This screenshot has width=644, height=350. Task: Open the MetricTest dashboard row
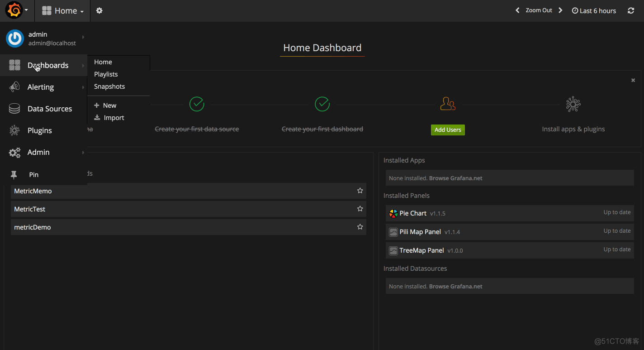click(189, 209)
